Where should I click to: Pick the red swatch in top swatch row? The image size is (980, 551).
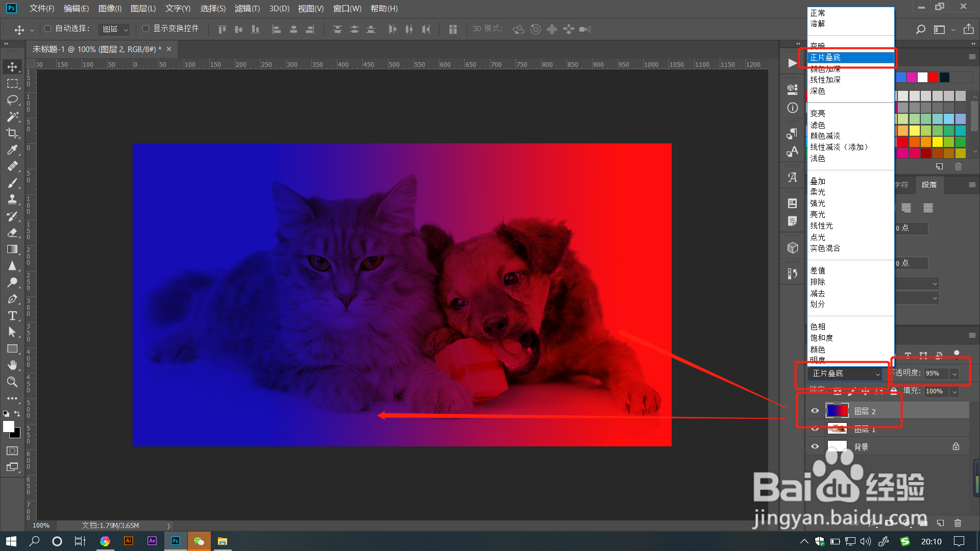pos(933,77)
